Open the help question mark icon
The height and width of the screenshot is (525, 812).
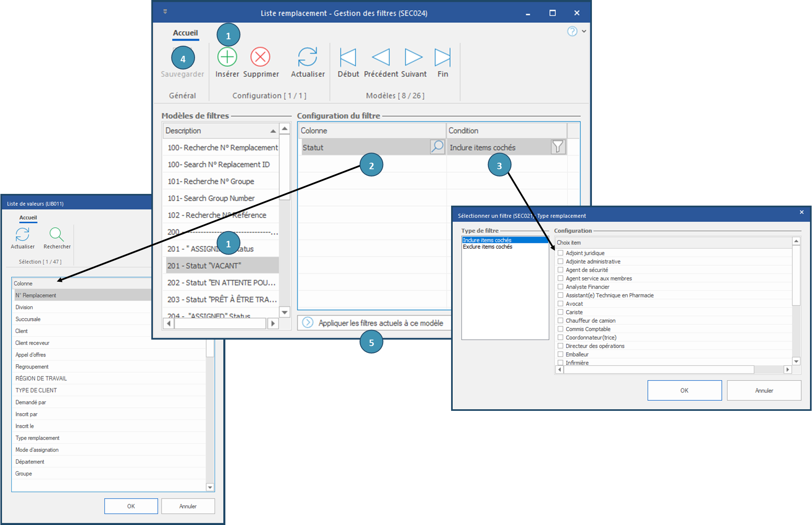click(572, 31)
